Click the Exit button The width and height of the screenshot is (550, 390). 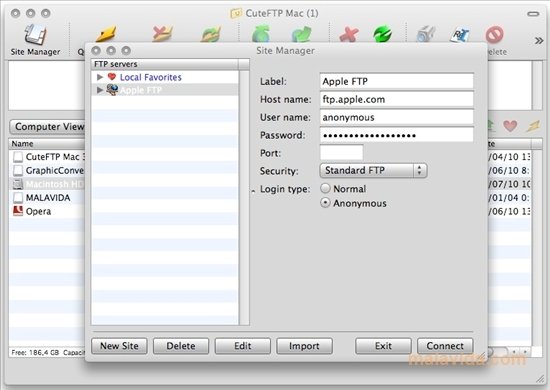[383, 346]
